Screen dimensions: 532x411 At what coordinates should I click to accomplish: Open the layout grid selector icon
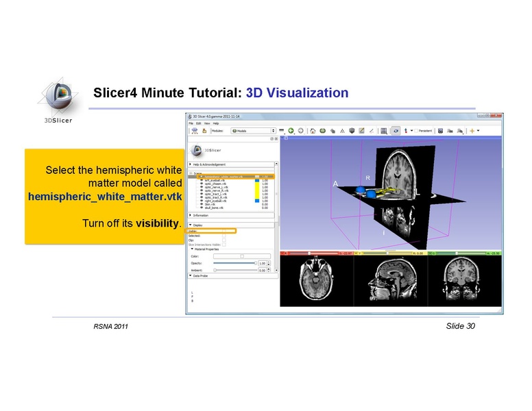[x=384, y=131]
